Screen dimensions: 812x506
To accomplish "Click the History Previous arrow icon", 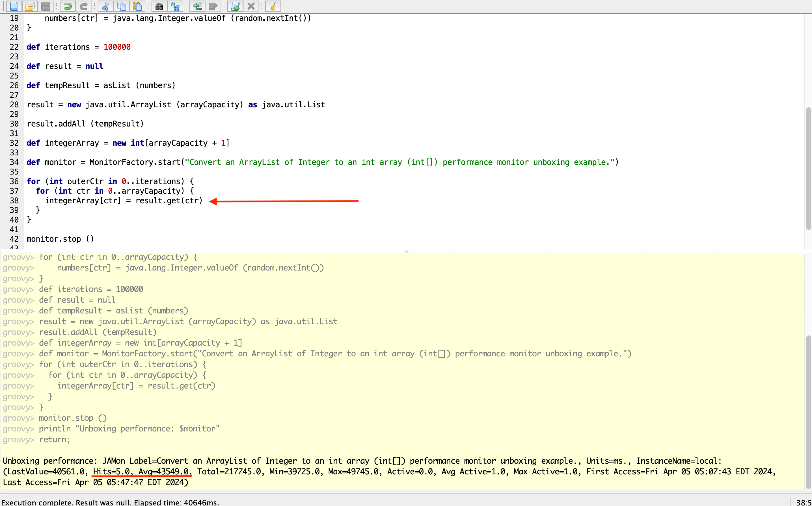I will [x=197, y=6].
